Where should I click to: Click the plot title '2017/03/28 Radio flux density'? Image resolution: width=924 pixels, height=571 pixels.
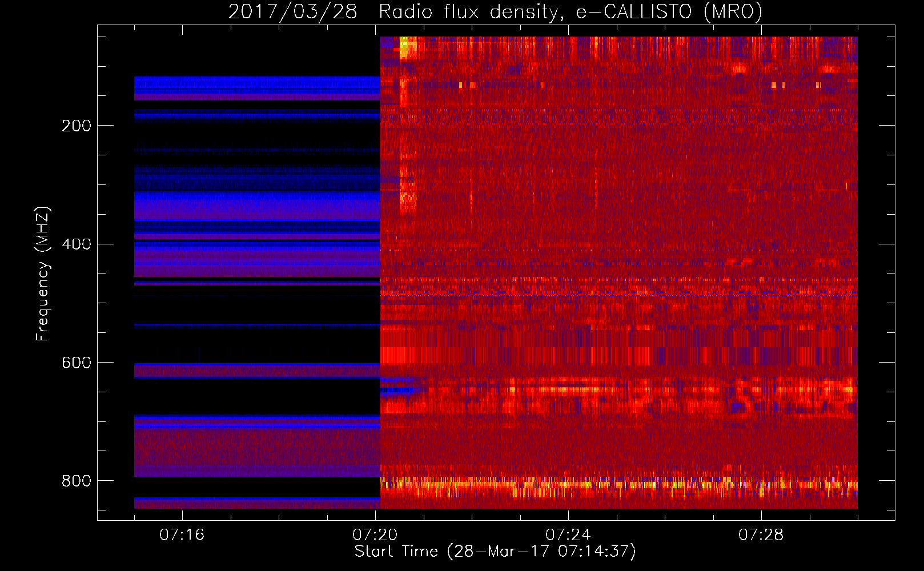[x=495, y=11]
